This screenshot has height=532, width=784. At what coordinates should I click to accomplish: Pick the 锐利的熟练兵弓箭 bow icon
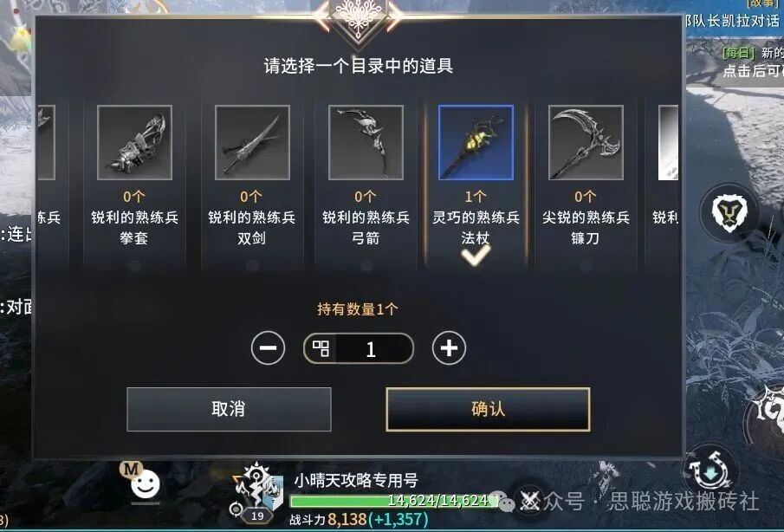coord(366,142)
